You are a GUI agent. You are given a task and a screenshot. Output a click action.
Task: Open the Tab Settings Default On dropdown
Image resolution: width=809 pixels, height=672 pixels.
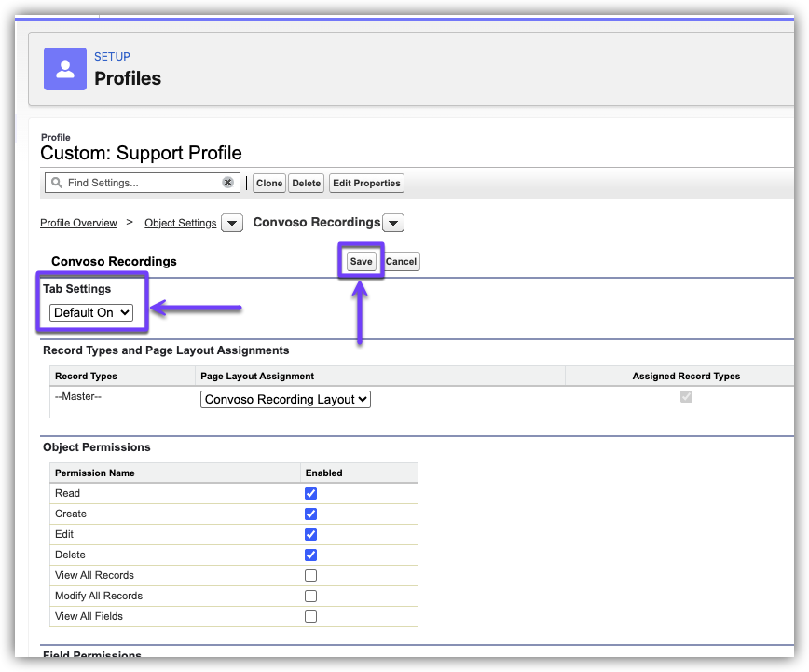[91, 313]
